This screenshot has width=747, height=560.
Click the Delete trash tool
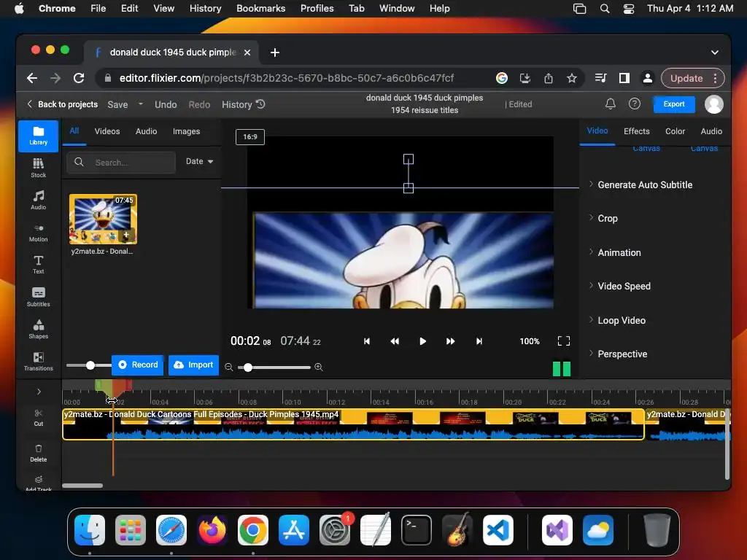tap(38, 453)
